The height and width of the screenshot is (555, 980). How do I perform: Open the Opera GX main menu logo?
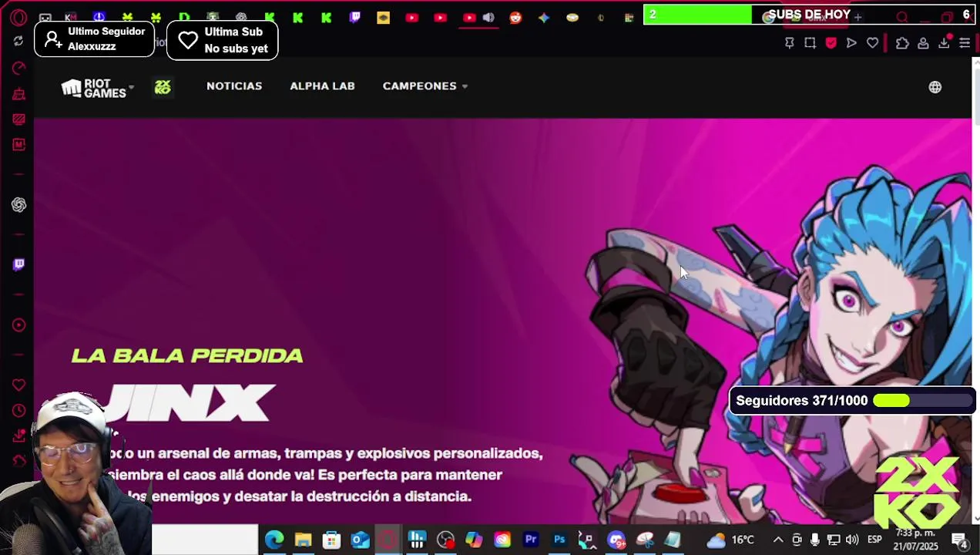click(x=18, y=17)
